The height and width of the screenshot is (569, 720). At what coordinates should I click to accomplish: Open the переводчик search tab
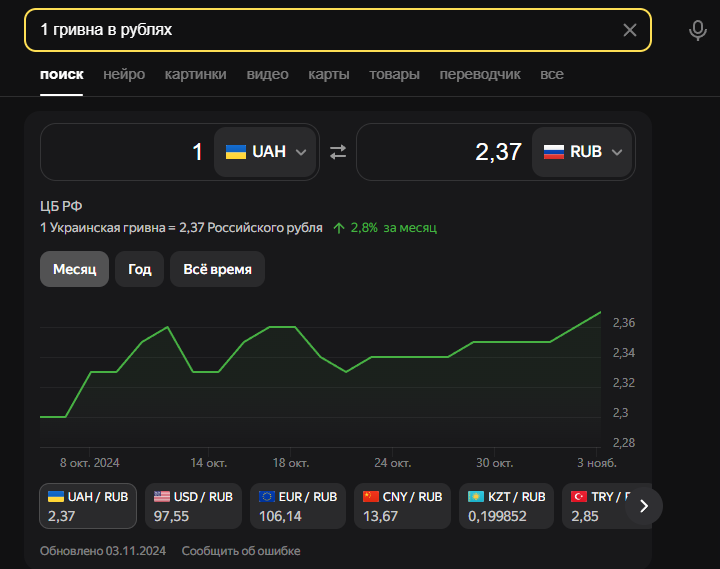point(480,74)
